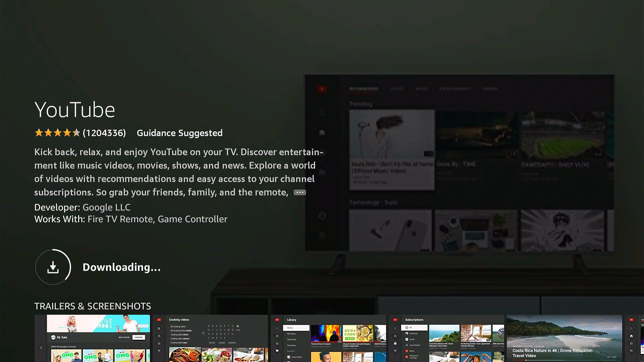Click the YouTube app title

point(75,110)
